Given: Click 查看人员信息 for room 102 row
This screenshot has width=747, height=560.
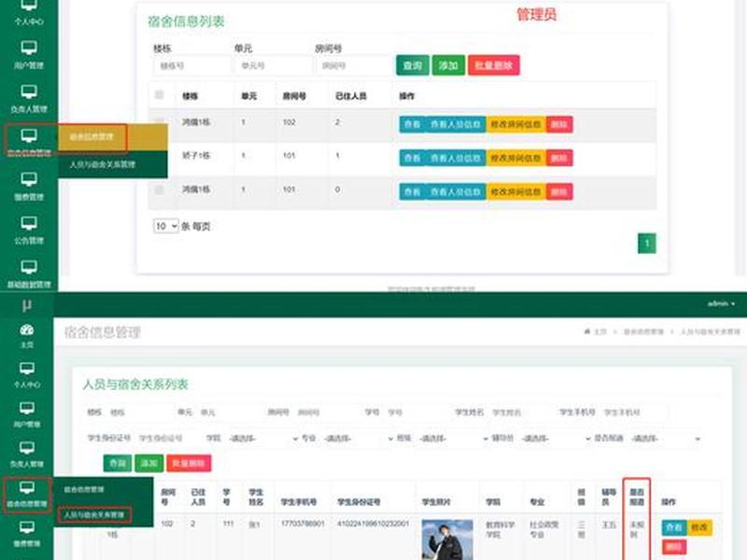Looking at the screenshot, I should (x=456, y=124).
